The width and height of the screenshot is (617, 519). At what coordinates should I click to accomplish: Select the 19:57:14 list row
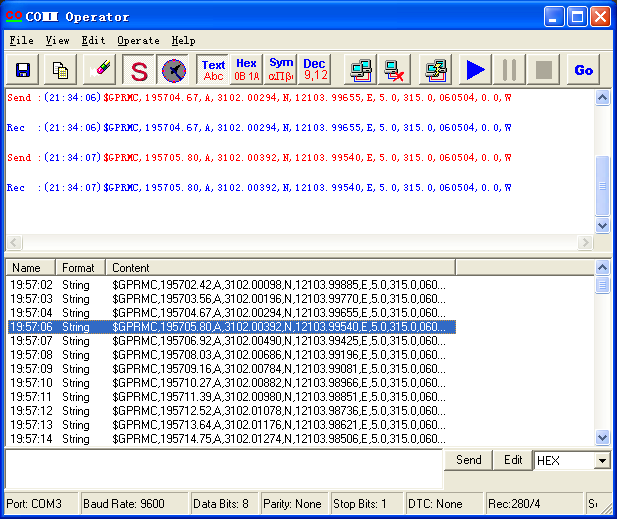(232, 439)
